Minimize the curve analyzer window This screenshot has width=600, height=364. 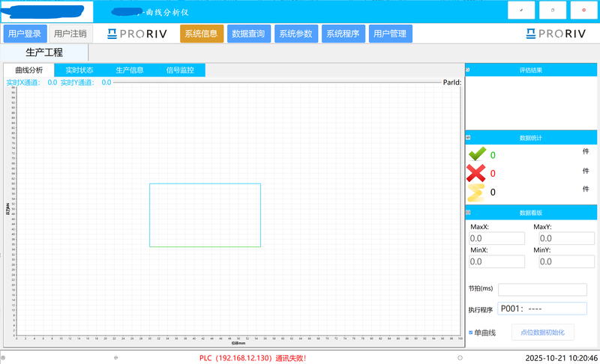click(521, 10)
